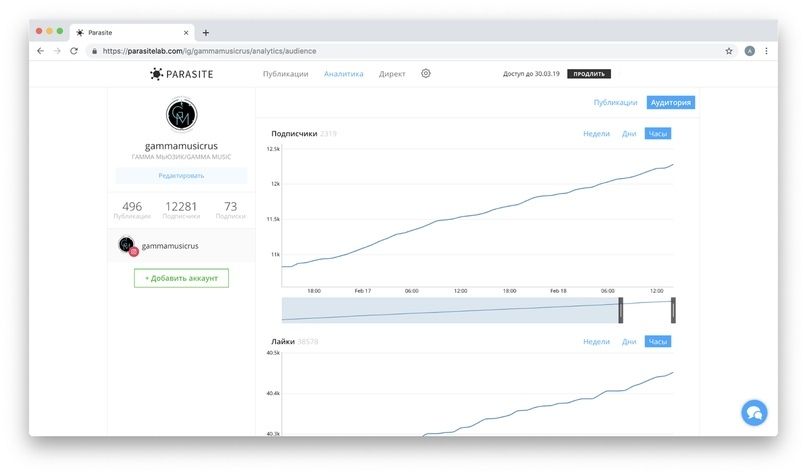Viewport: 807px width, 475px height.
Task: Click the 73 following count
Action: pyautogui.click(x=231, y=206)
